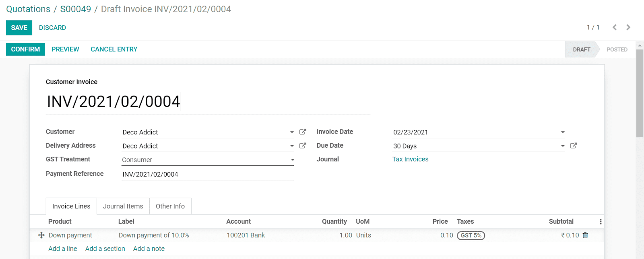Viewport: 644px width, 259px height.
Task: Grab the Down payment row drag handle
Action: 41,235
